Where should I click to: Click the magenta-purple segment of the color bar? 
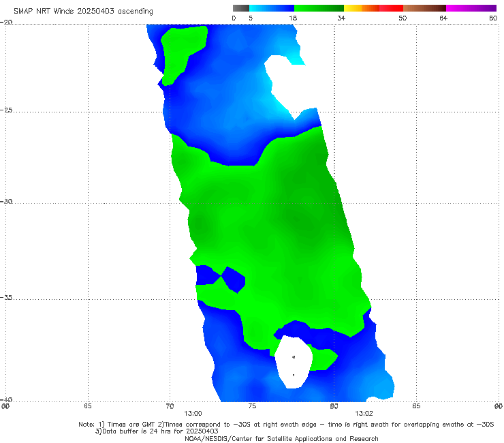point(471,8)
